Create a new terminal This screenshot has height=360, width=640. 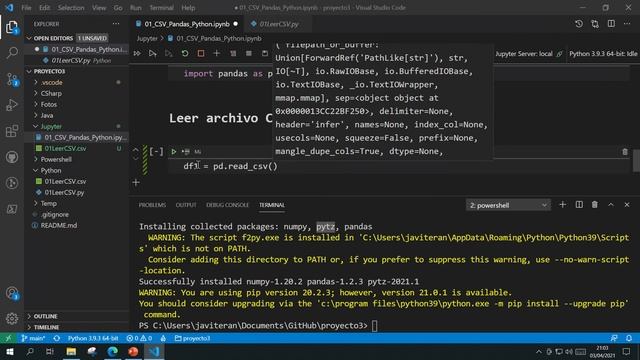click(x=562, y=205)
